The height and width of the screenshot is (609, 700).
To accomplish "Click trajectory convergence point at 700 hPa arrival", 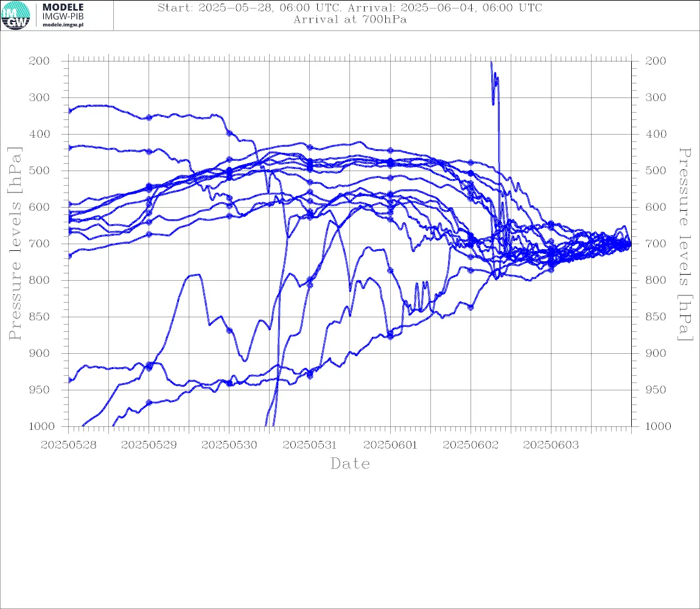I will 630,244.
